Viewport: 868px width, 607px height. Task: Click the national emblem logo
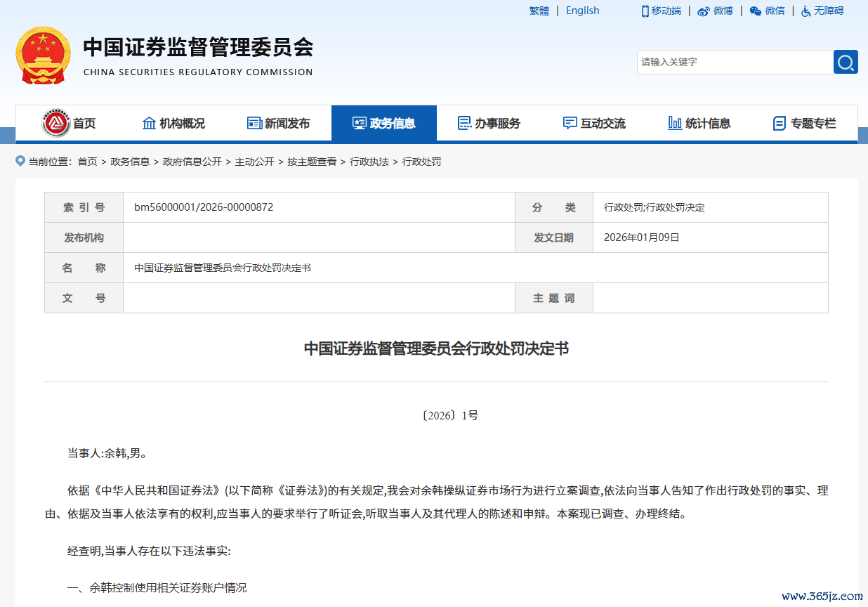pyautogui.click(x=44, y=56)
